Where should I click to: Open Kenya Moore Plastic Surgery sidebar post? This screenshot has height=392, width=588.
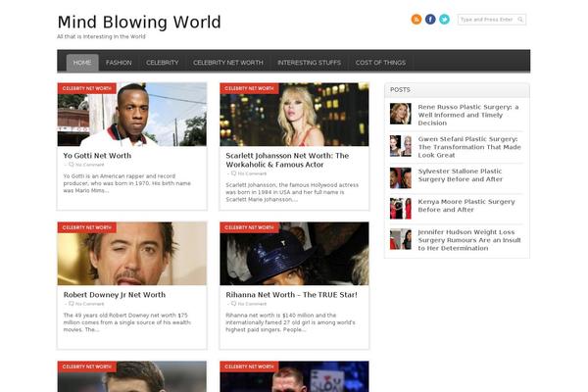466,206
